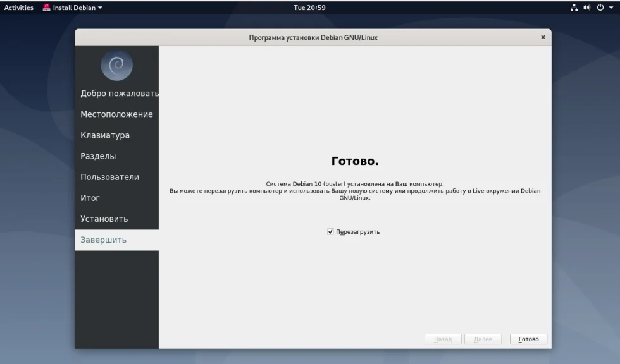Screen dimensions: 620x364
Task: Open the power icon in top bar
Action: tap(600, 8)
